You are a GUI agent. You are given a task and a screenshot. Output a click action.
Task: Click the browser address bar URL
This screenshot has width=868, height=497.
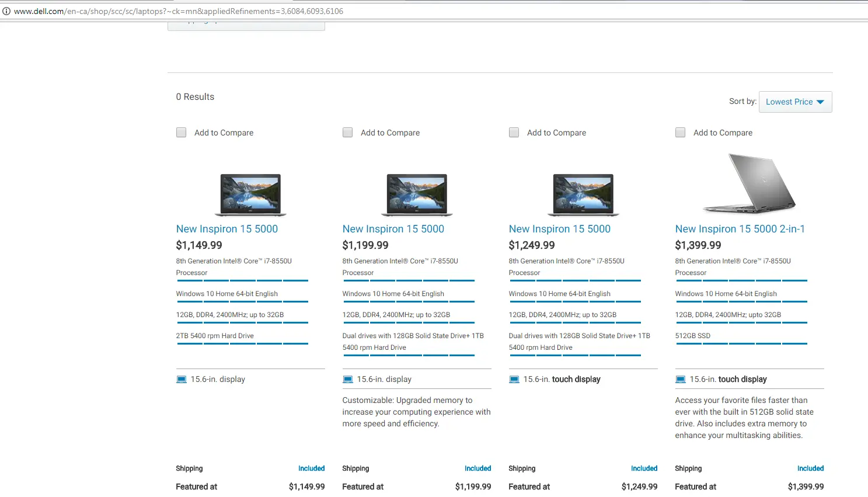click(178, 11)
